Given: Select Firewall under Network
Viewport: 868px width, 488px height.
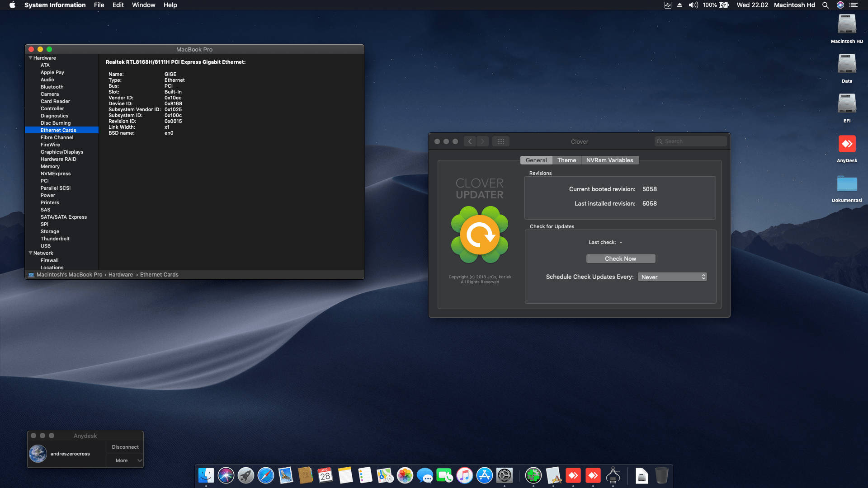Looking at the screenshot, I should (x=50, y=260).
